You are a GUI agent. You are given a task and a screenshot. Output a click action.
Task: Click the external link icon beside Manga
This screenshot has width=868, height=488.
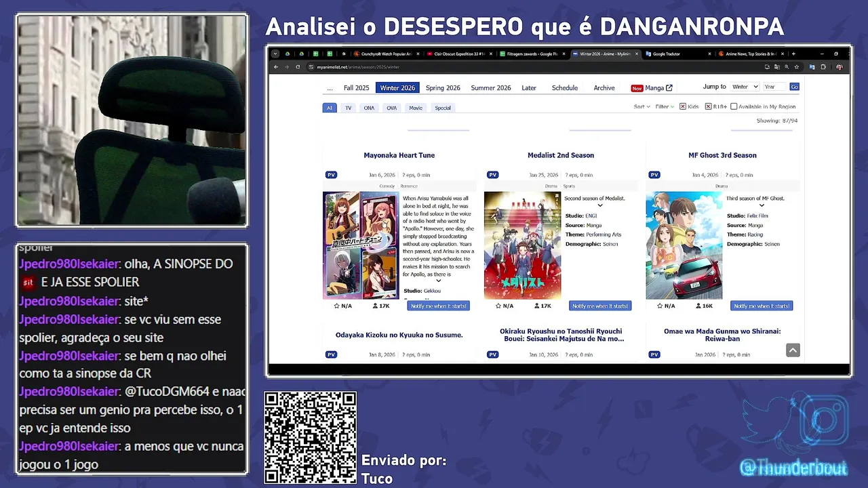click(669, 87)
